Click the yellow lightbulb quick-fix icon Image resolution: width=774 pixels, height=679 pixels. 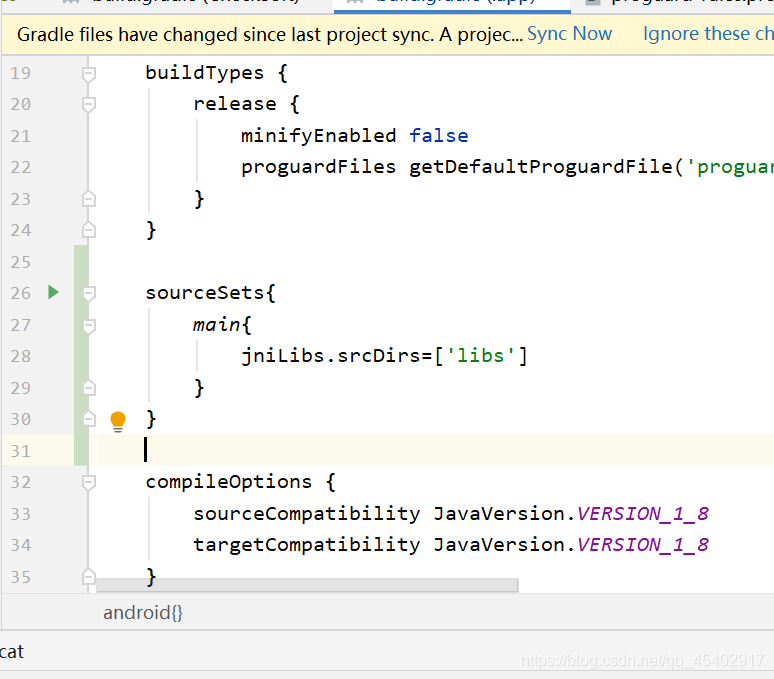click(x=117, y=421)
